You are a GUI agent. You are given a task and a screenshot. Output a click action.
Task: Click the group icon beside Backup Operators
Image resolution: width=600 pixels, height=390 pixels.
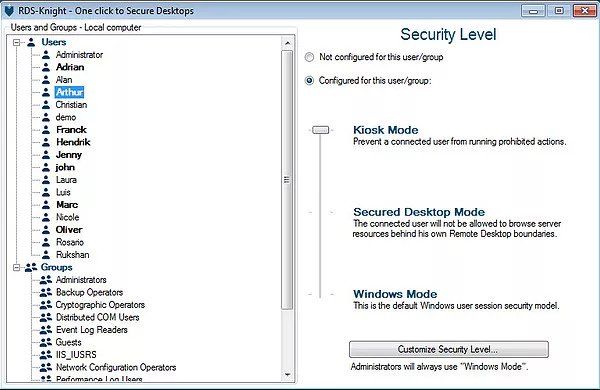(46, 292)
